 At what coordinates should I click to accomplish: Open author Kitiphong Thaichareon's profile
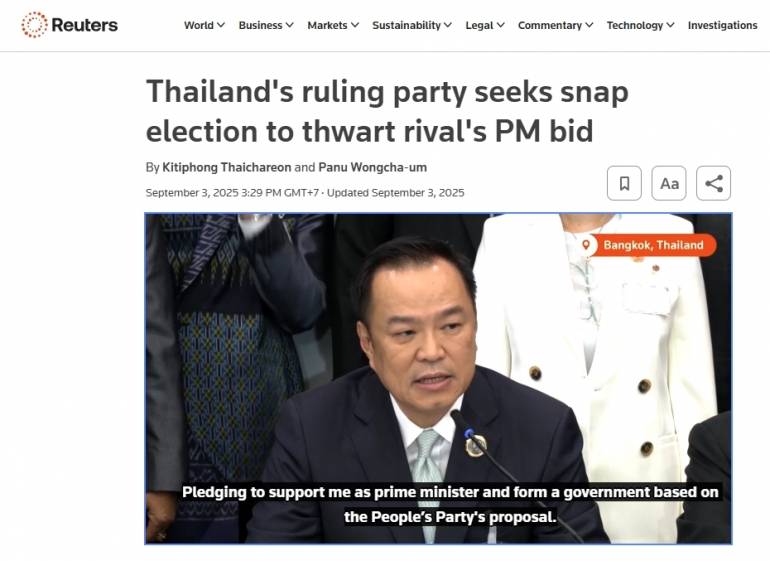click(x=227, y=168)
